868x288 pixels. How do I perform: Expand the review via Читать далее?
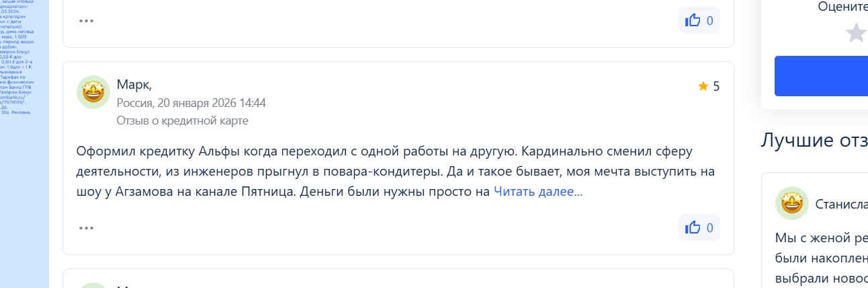point(538,191)
